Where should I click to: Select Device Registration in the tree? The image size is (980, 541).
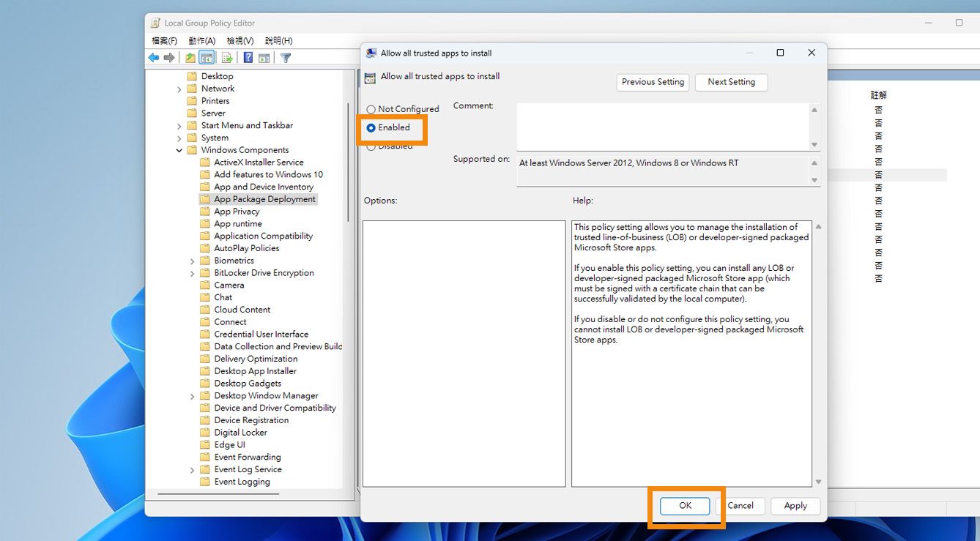point(251,421)
